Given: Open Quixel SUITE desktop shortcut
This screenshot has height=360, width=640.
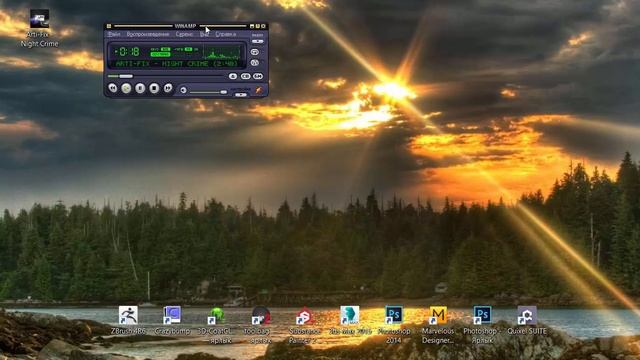Looking at the screenshot, I should coord(527,320).
